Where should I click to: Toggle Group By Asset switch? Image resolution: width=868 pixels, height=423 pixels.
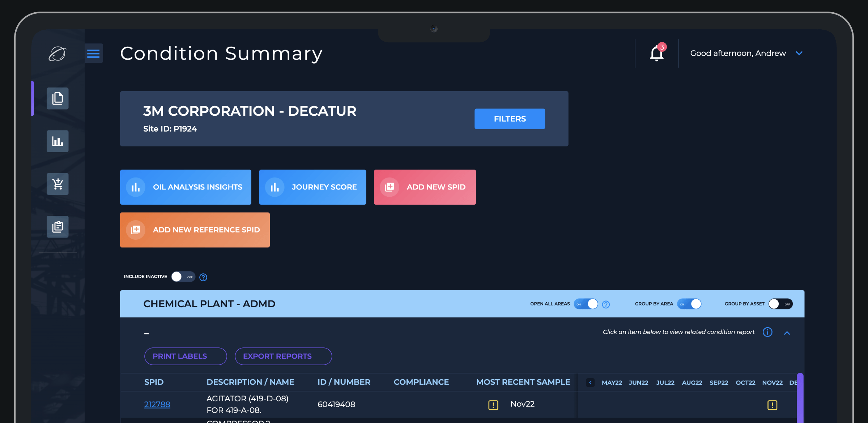pos(780,304)
